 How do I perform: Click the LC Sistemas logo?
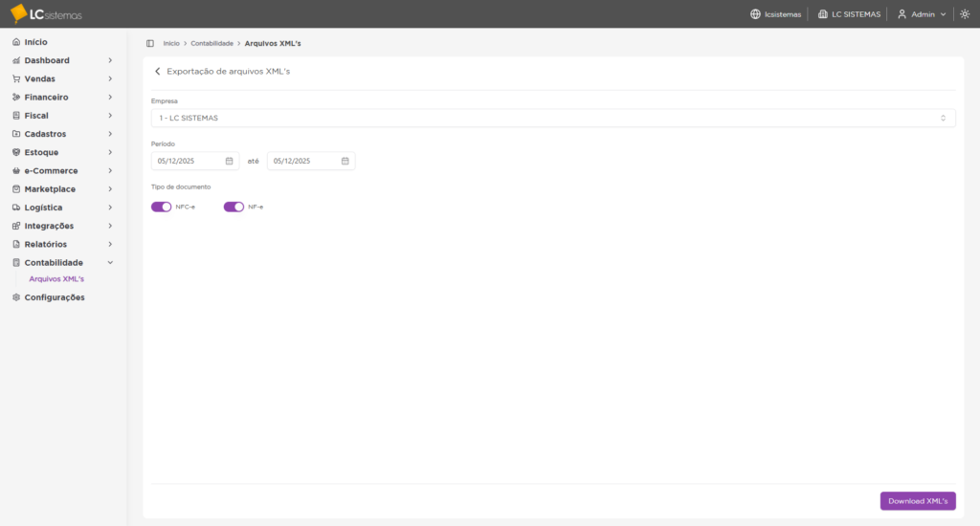pos(46,13)
